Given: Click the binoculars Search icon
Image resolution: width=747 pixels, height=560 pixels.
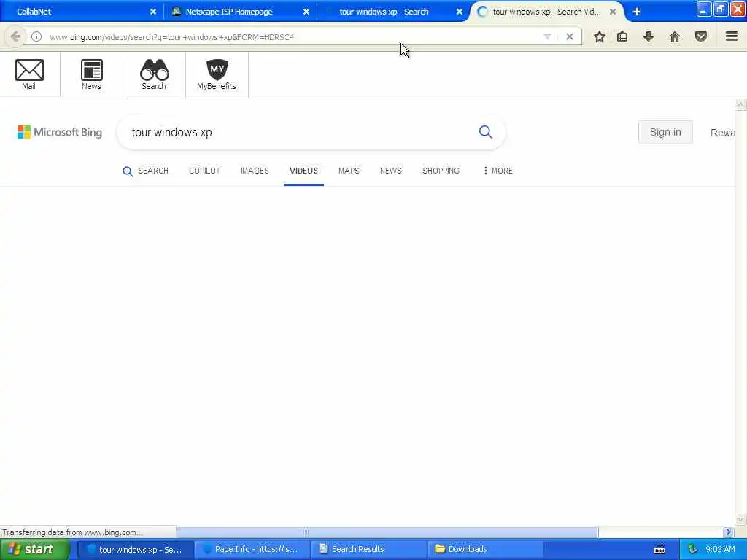Looking at the screenshot, I should coord(154,74).
